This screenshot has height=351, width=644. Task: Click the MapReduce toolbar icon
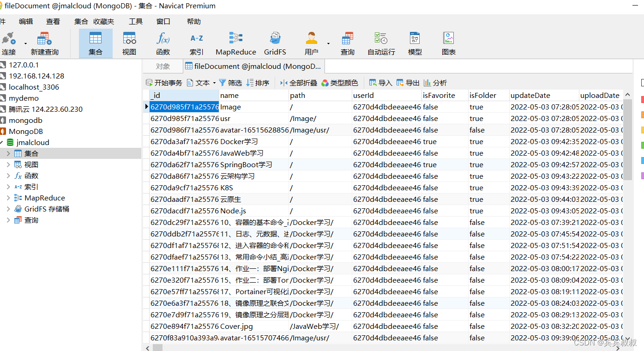click(236, 43)
